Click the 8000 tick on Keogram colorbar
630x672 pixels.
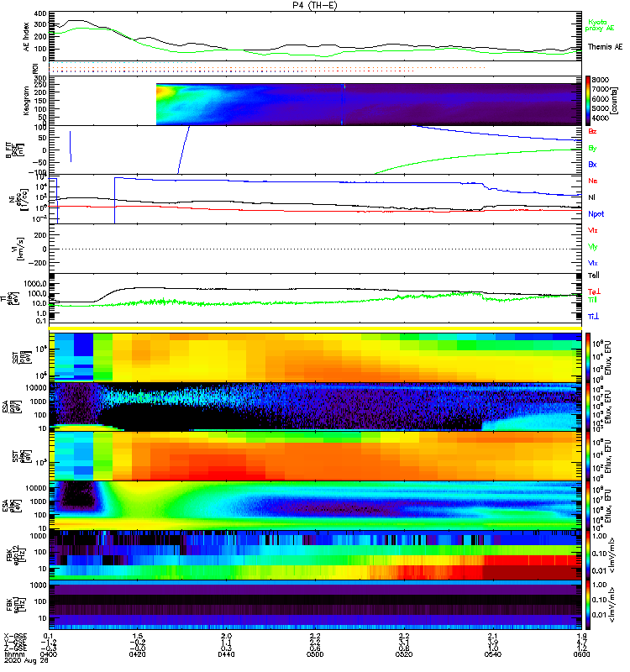pyautogui.click(x=601, y=80)
